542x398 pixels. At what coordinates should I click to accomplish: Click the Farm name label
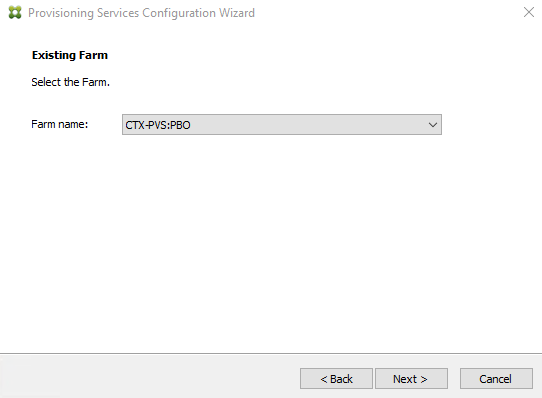(59, 124)
